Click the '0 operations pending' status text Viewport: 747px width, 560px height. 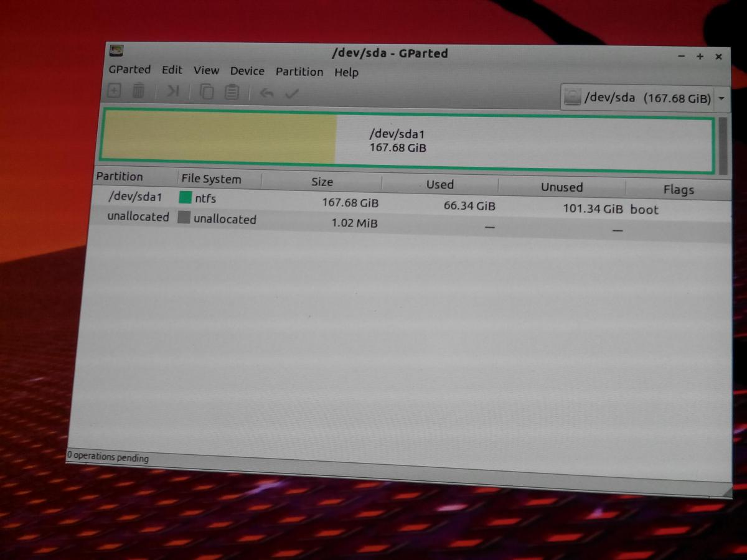pyautogui.click(x=108, y=457)
